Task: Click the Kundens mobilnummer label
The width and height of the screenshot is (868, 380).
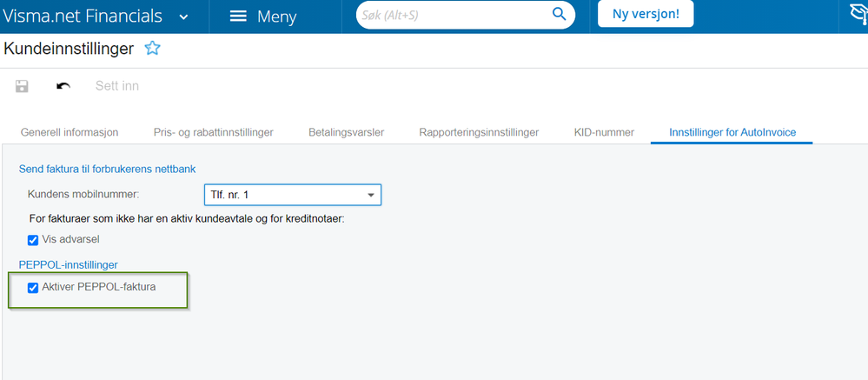Action: [x=83, y=195]
